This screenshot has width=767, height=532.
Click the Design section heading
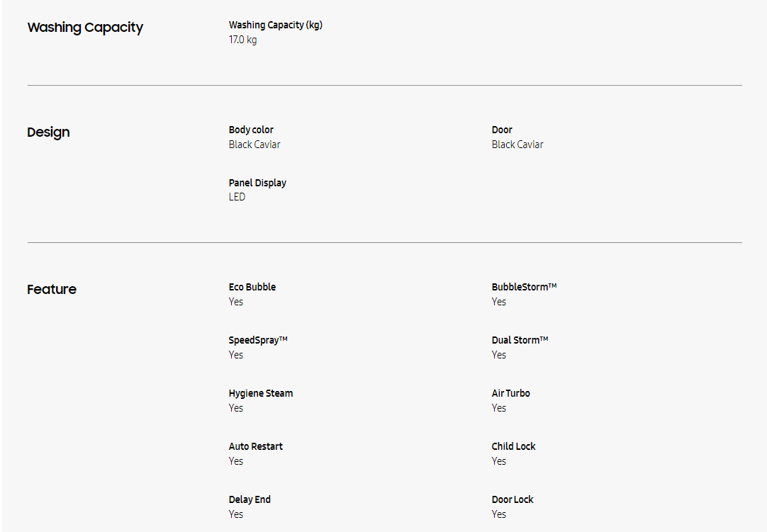[48, 132]
